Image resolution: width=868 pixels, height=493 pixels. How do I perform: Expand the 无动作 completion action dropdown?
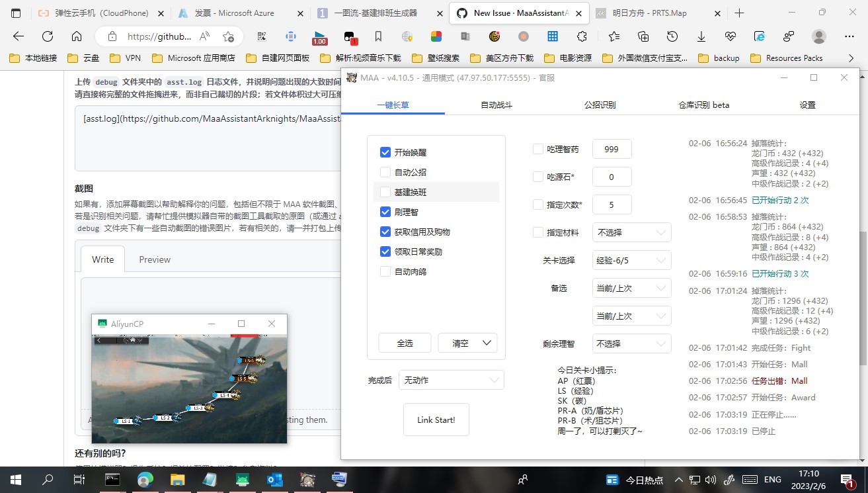click(452, 380)
